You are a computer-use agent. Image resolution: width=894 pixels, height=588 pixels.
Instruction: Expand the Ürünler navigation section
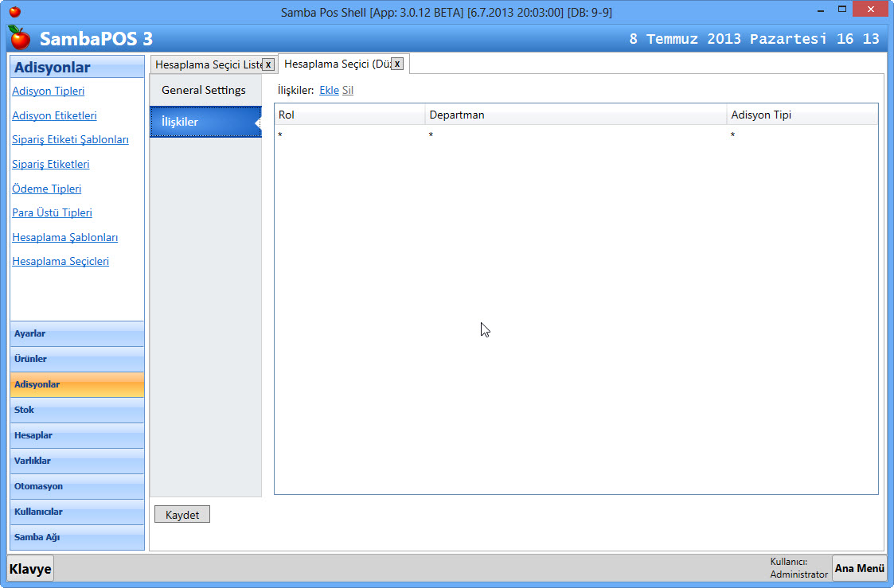[77, 360]
